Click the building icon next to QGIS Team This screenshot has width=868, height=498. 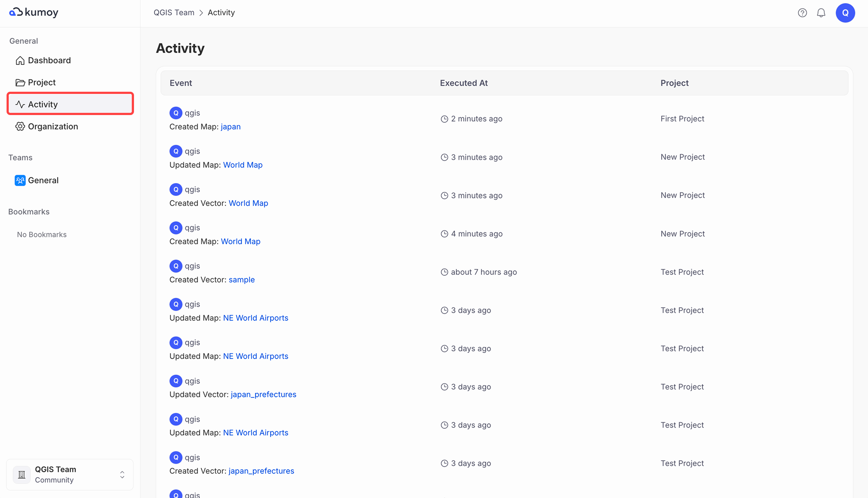coord(21,474)
